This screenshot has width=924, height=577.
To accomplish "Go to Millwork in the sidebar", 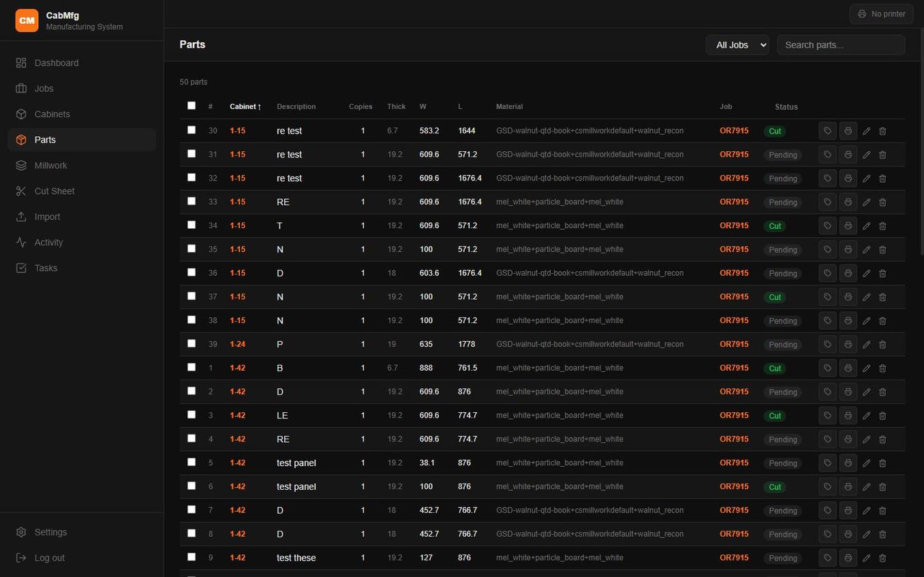I will click(50, 166).
